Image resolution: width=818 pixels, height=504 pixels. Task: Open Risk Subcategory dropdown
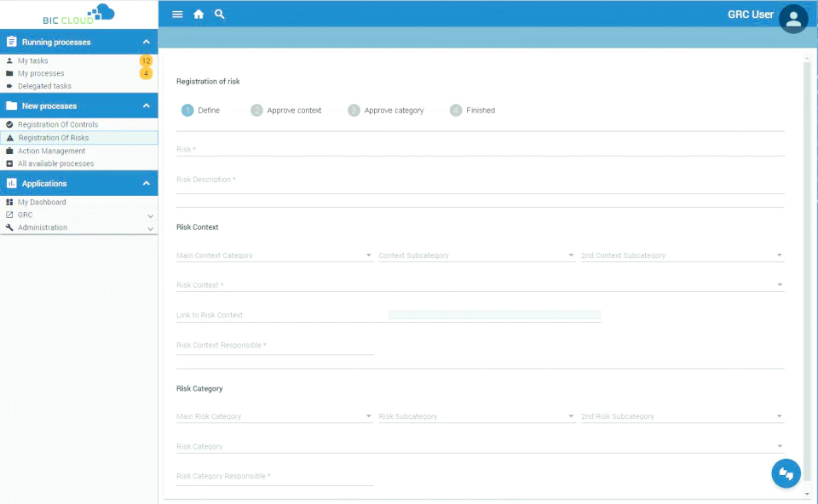click(476, 416)
